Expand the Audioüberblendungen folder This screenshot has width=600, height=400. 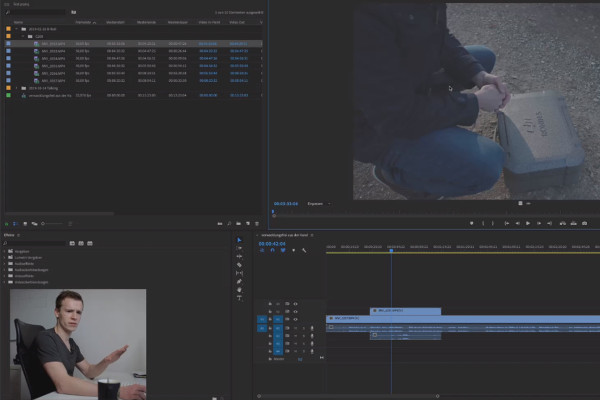[5, 270]
